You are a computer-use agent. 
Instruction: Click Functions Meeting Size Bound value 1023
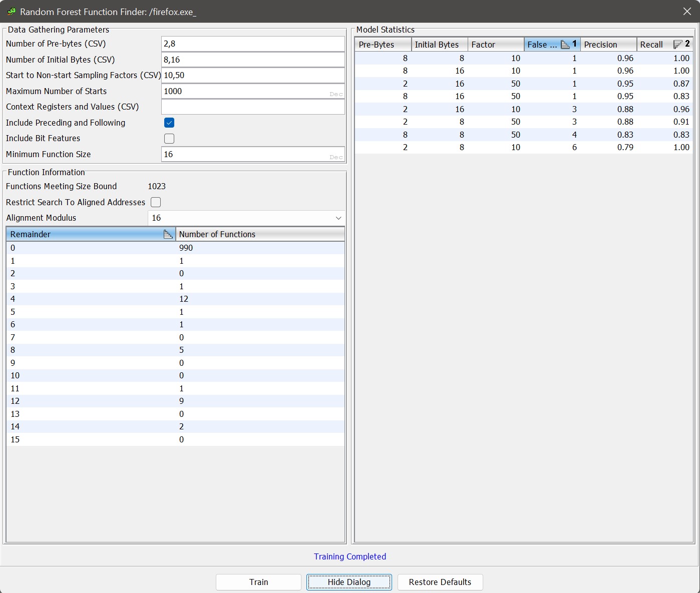click(x=157, y=186)
